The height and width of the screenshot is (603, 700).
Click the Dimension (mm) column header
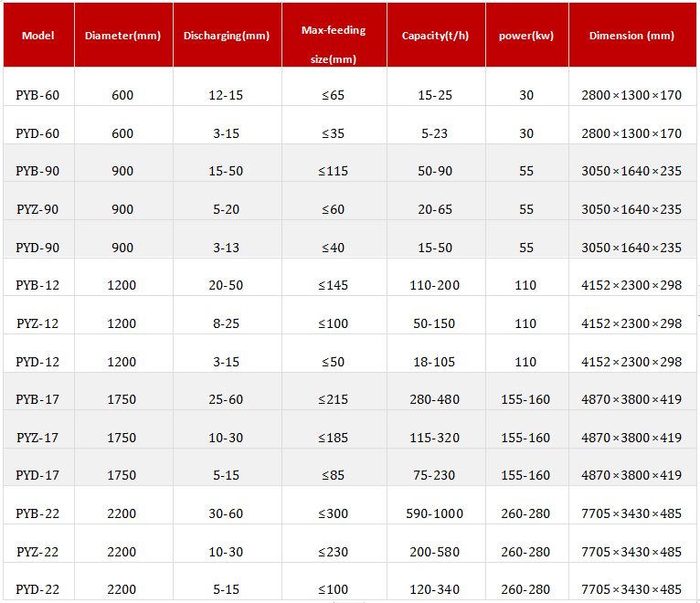(x=631, y=36)
